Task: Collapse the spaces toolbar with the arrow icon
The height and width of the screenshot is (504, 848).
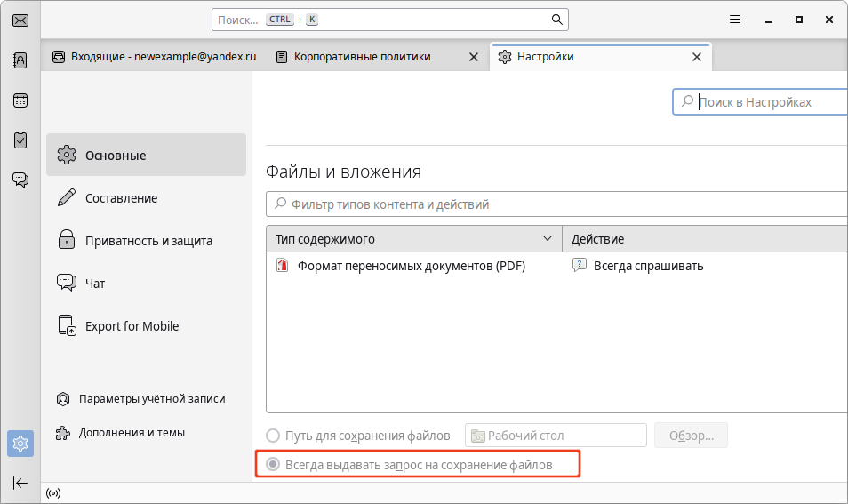Action: coord(20,483)
